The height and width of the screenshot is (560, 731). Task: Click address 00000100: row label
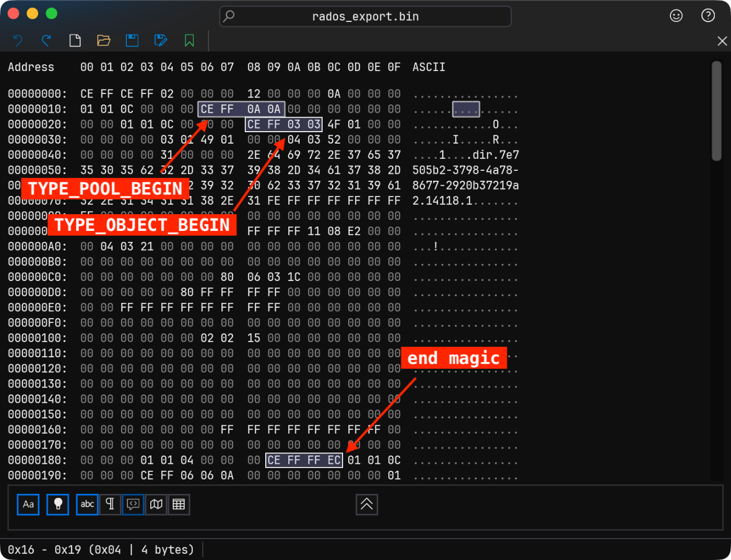coord(38,339)
